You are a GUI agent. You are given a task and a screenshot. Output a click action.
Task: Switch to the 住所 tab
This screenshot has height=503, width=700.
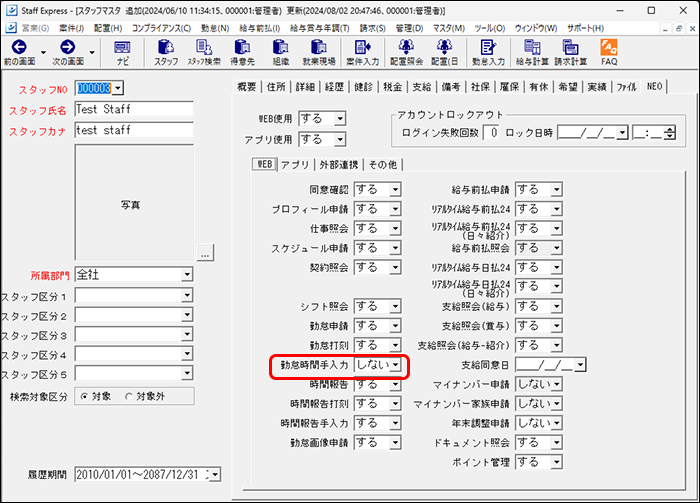[276, 87]
